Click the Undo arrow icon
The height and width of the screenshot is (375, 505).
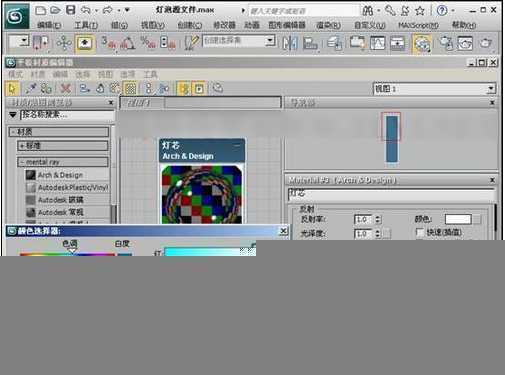(86, 10)
